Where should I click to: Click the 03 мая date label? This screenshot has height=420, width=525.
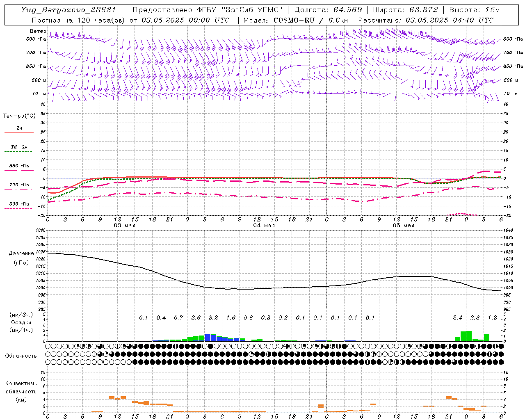[124, 226]
